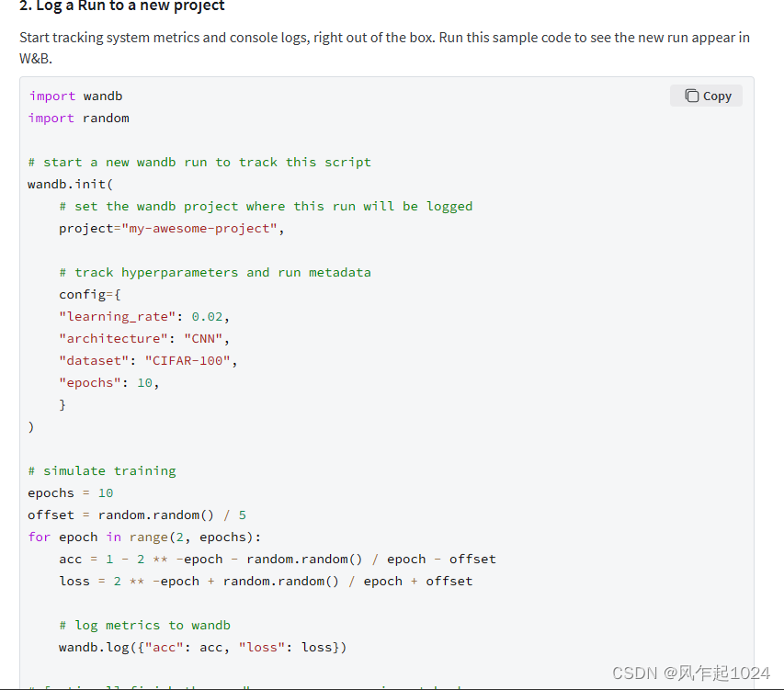Click comment "# log metrics to wandb"
The image size is (784, 690).
pyautogui.click(x=144, y=625)
